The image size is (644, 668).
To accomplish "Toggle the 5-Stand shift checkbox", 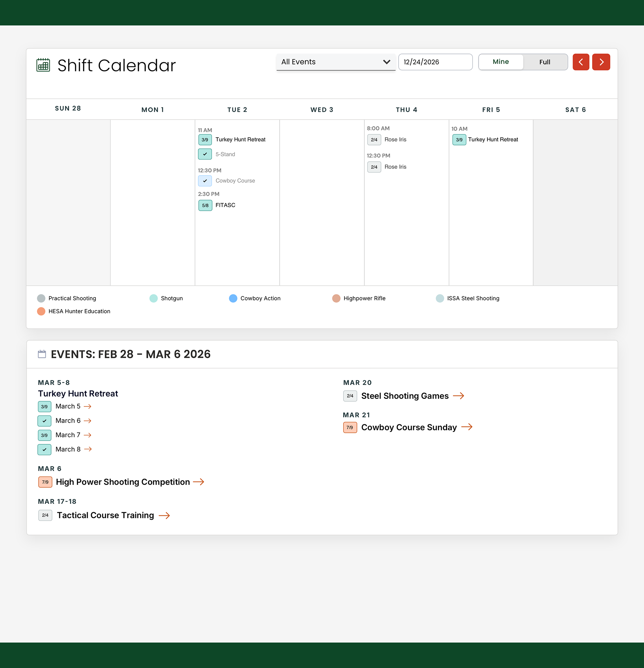I will point(205,154).
